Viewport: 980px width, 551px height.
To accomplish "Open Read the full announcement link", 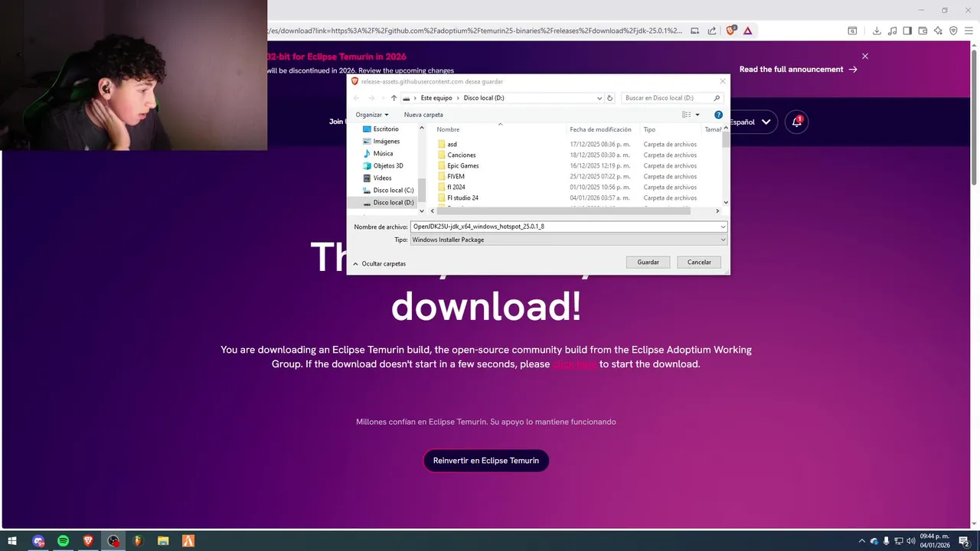I will (x=798, y=69).
